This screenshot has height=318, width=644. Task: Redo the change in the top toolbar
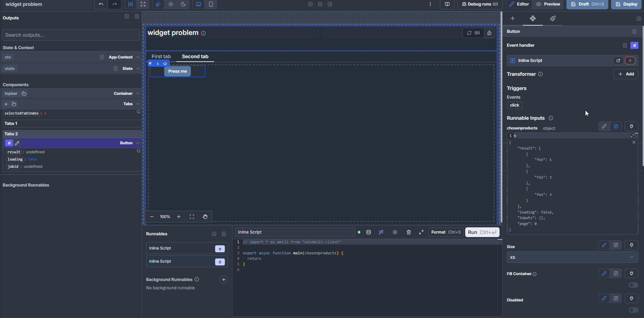(x=115, y=4)
